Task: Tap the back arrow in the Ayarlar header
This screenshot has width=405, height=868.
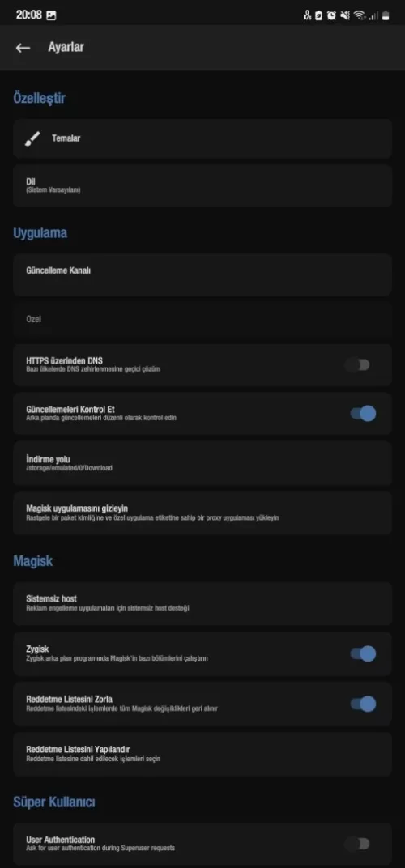Action: pyautogui.click(x=23, y=48)
